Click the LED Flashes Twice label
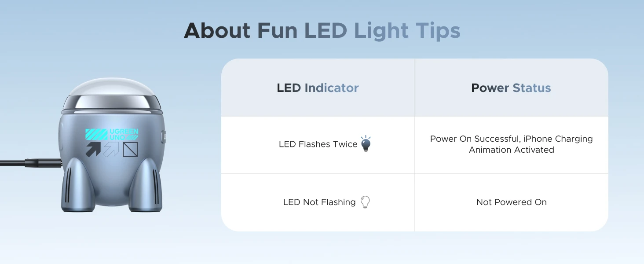Image resolution: width=644 pixels, height=264 pixels. coord(318,144)
